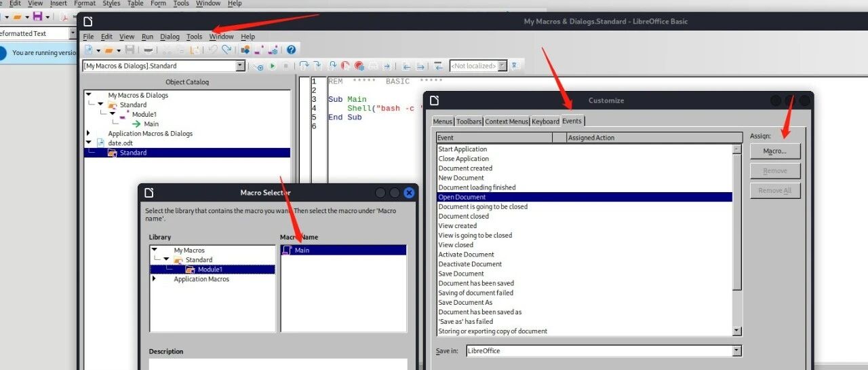The height and width of the screenshot is (370, 868).
Task: Switch to Keyboard tab in Customize
Action: (x=545, y=122)
